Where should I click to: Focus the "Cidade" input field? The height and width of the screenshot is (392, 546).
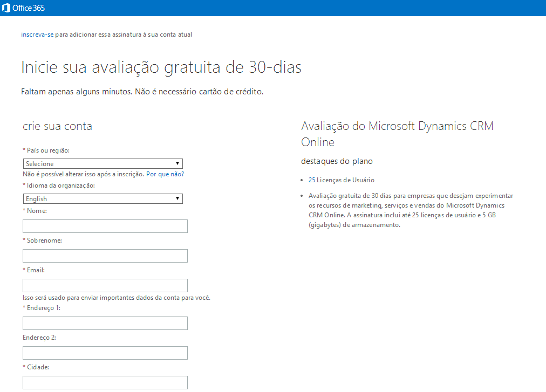click(x=105, y=382)
